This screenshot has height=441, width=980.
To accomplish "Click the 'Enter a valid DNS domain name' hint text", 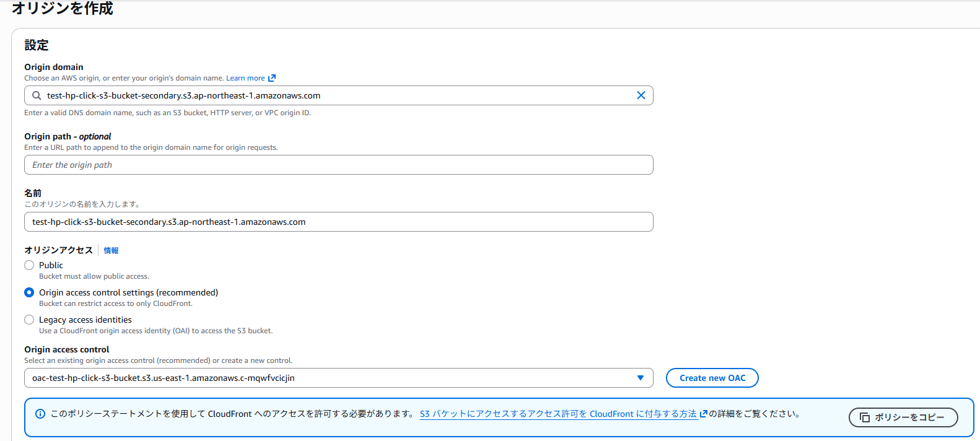I will tap(168, 113).
